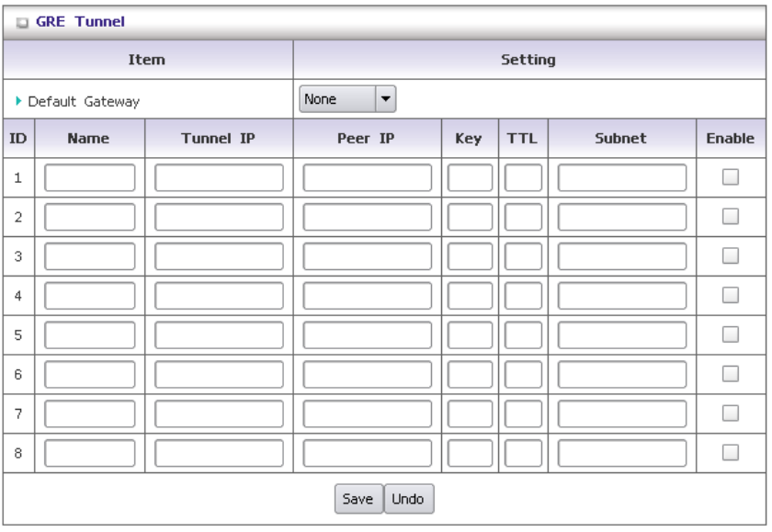Focus Peer IP input for tunnel 7
This screenshot has width=772, height=532.
click(x=368, y=413)
